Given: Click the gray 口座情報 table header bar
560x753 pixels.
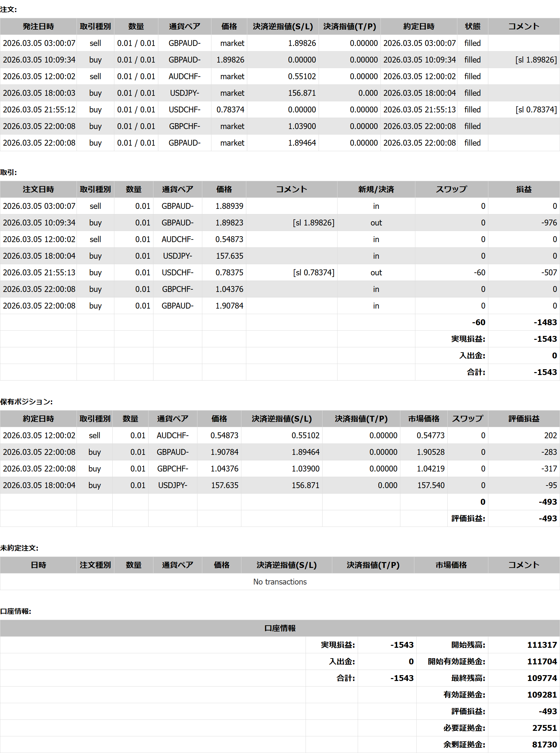Looking at the screenshot, I should pyautogui.click(x=280, y=628).
